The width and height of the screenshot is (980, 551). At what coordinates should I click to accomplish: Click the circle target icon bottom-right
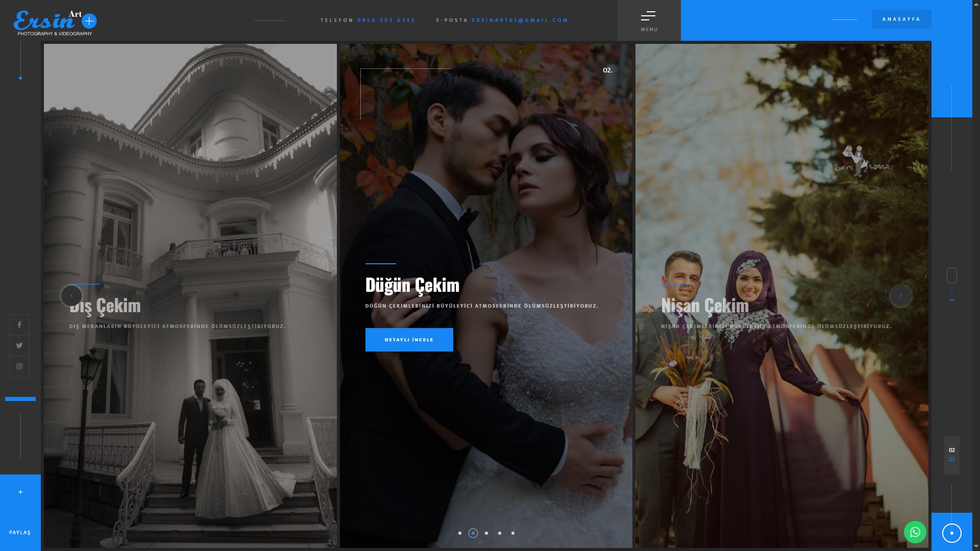tap(951, 533)
